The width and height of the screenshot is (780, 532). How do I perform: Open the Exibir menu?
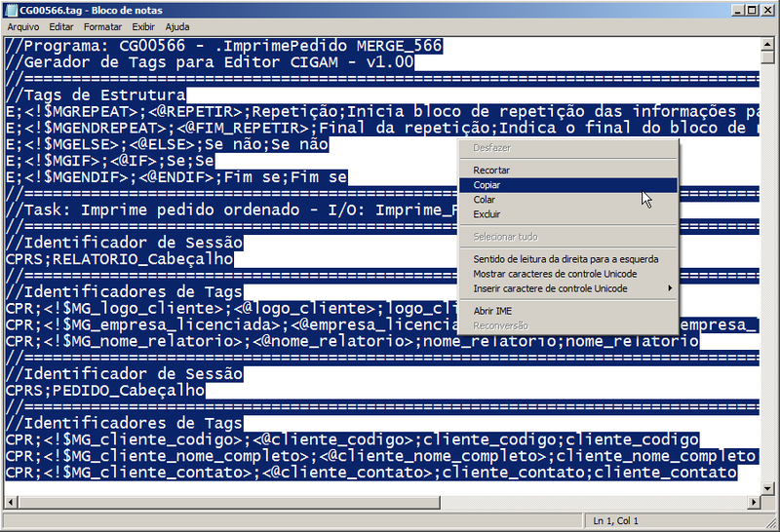click(x=143, y=27)
